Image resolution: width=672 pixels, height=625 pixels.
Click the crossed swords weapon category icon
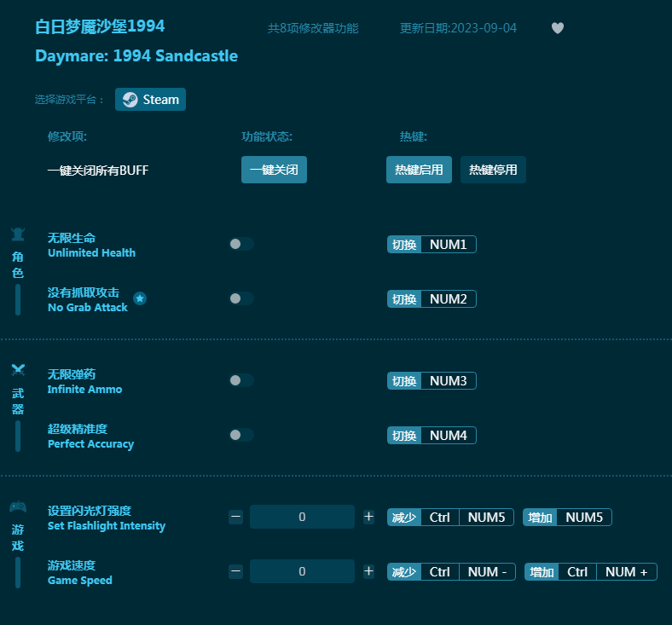[18, 370]
